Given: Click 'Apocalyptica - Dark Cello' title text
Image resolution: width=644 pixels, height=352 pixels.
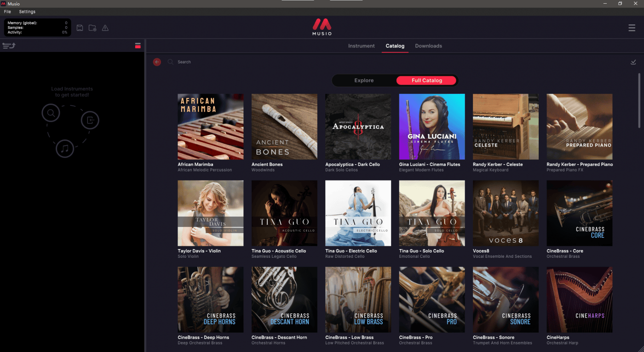Looking at the screenshot, I should [353, 165].
